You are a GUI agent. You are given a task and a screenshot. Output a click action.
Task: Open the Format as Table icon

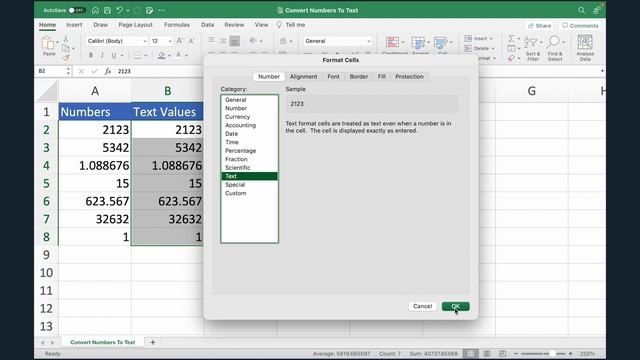coord(418,42)
